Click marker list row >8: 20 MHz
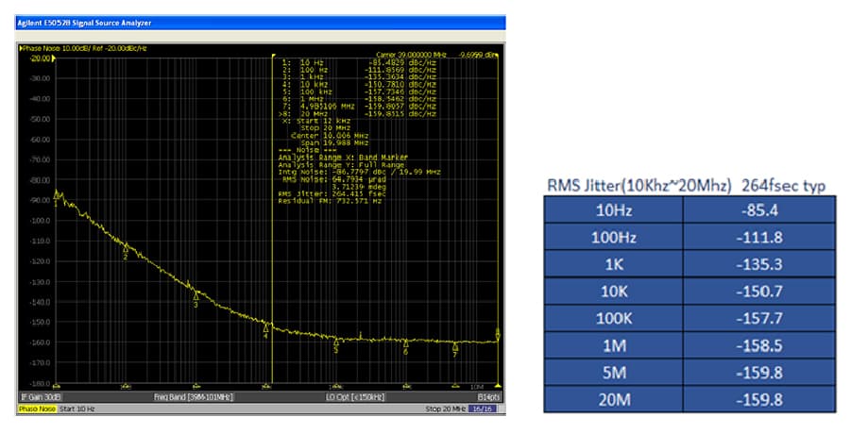This screenshot has height=434, width=868. [358, 113]
